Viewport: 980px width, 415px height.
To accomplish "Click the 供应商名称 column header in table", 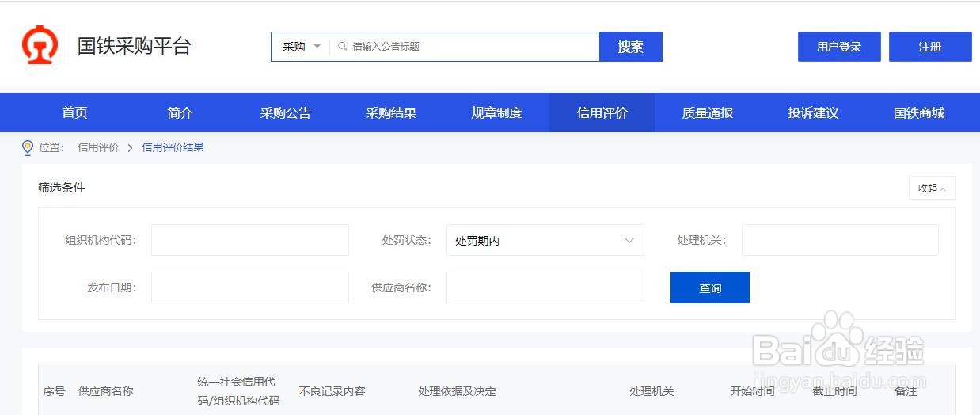I will pyautogui.click(x=106, y=391).
